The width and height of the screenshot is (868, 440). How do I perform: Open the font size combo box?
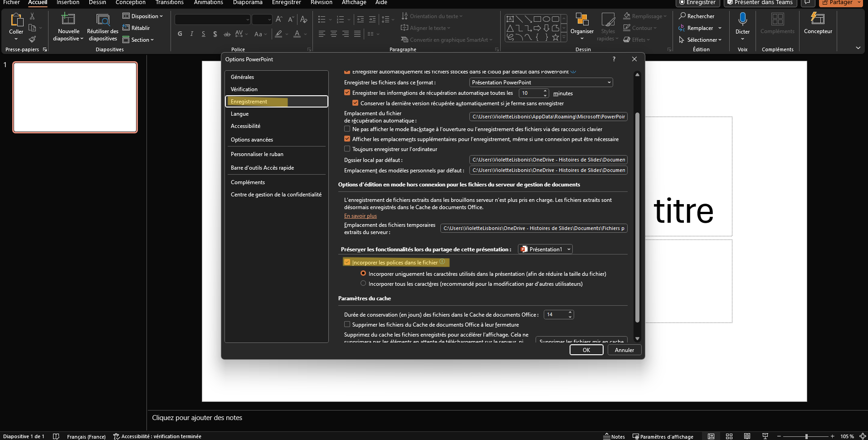coord(262,19)
